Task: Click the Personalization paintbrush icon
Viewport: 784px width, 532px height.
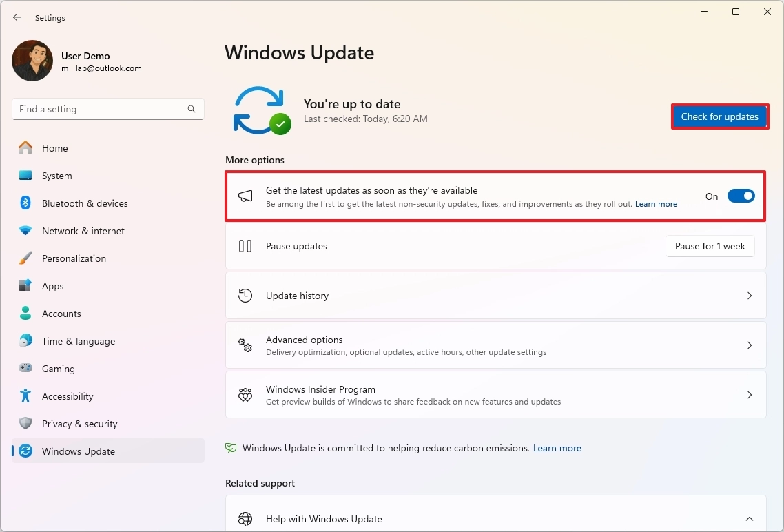Action: (x=25, y=258)
